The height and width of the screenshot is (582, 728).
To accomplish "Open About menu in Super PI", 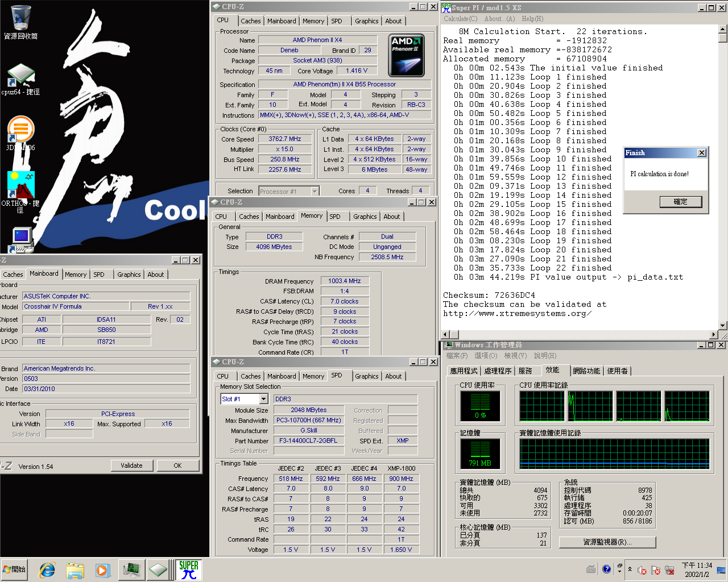I will 499,19.
